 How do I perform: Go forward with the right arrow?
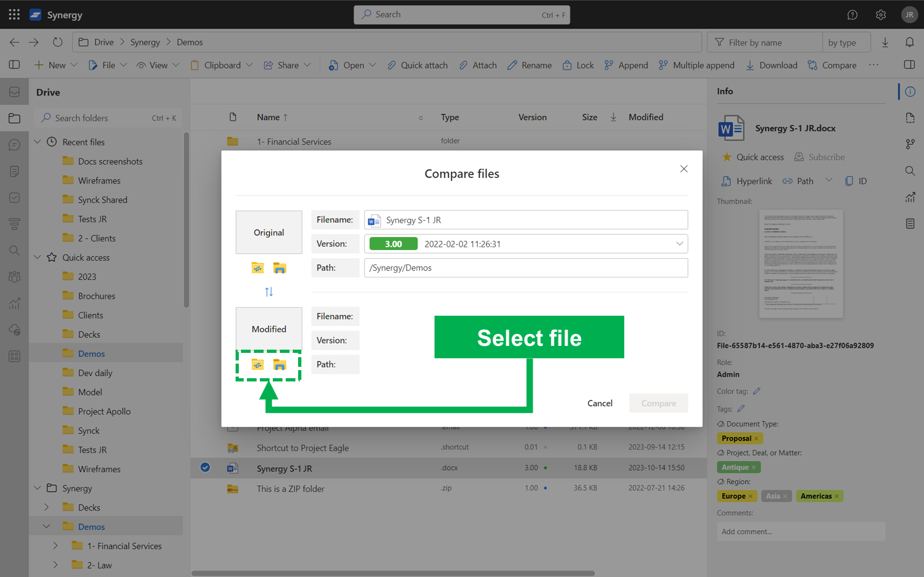[x=34, y=42]
